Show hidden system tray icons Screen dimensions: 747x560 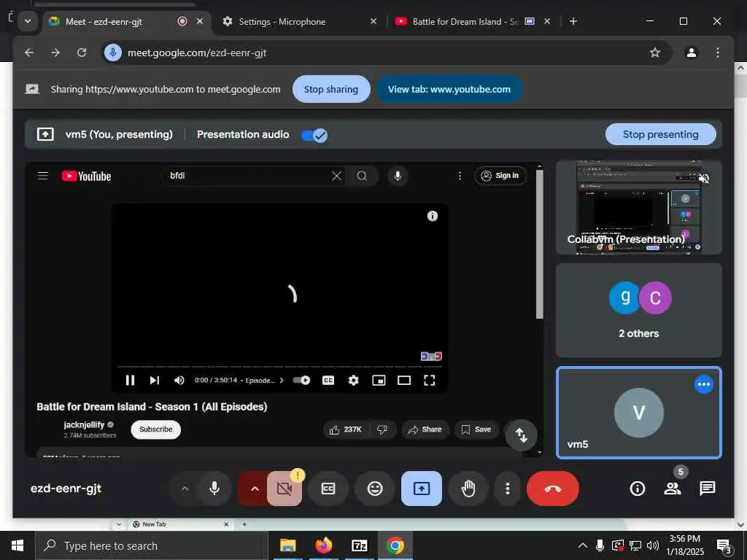(582, 545)
